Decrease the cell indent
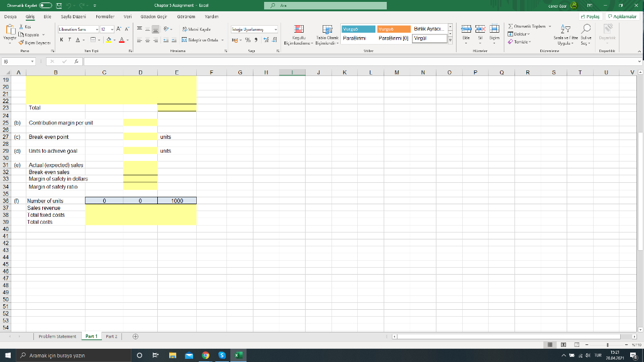This screenshot has width=644, height=362. (x=166, y=40)
